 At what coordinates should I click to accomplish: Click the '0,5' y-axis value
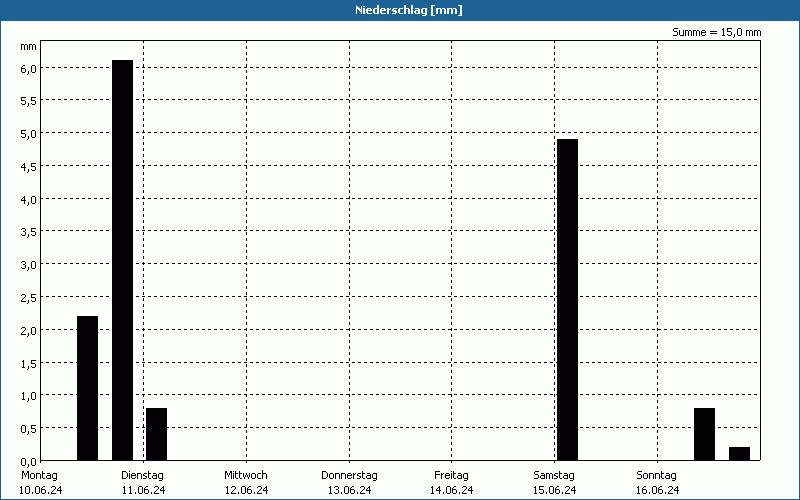[29, 429]
